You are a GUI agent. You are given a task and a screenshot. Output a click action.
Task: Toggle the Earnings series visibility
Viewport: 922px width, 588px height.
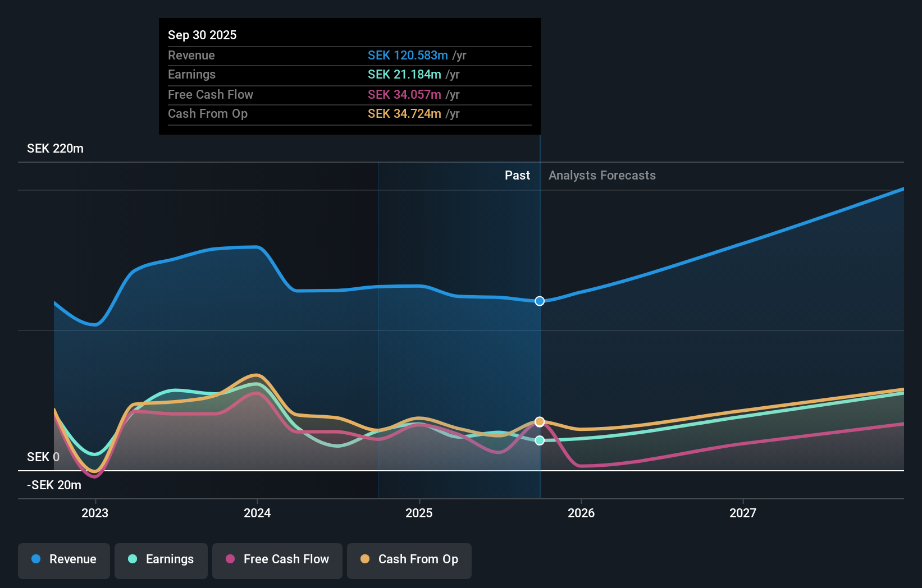(161, 561)
